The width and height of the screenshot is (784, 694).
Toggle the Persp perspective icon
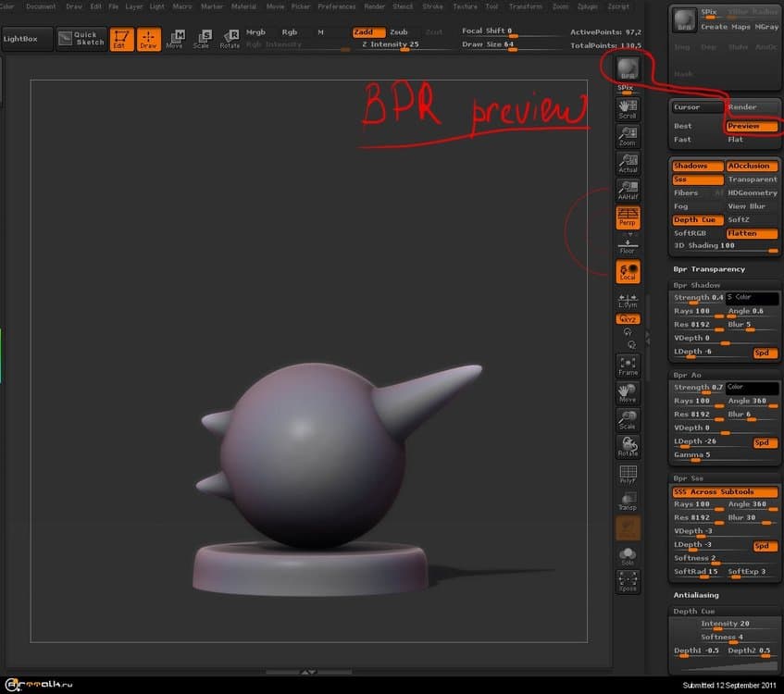click(x=628, y=217)
